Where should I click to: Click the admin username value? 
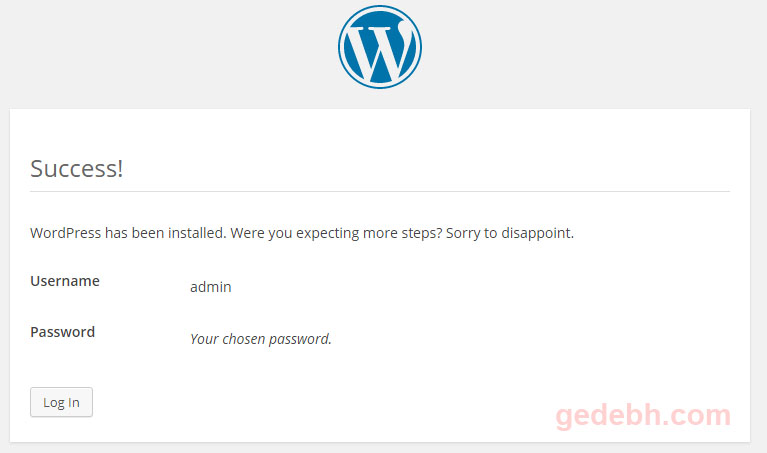coord(210,287)
